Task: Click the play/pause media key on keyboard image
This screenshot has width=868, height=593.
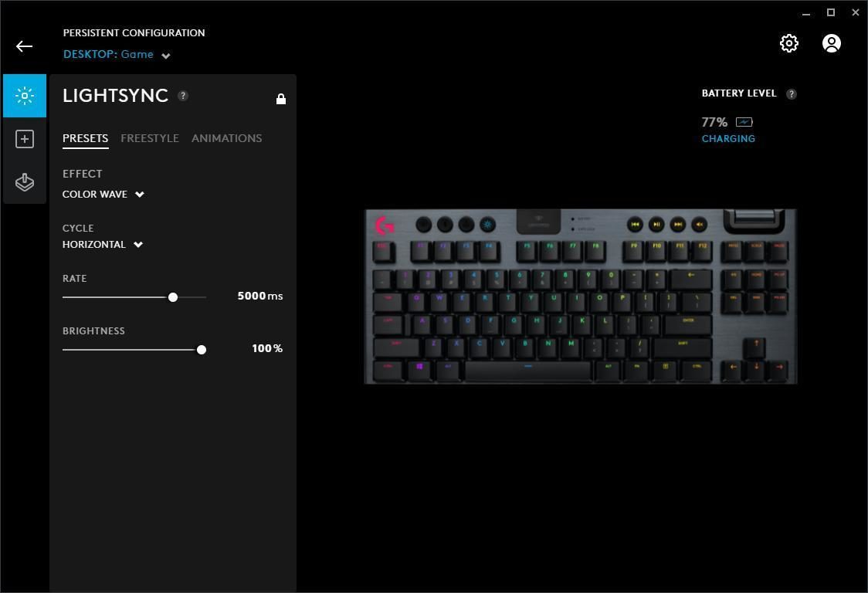Action: tap(656, 224)
